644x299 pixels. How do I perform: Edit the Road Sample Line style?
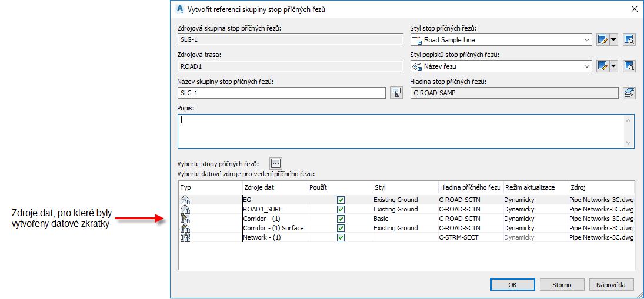[602, 39]
